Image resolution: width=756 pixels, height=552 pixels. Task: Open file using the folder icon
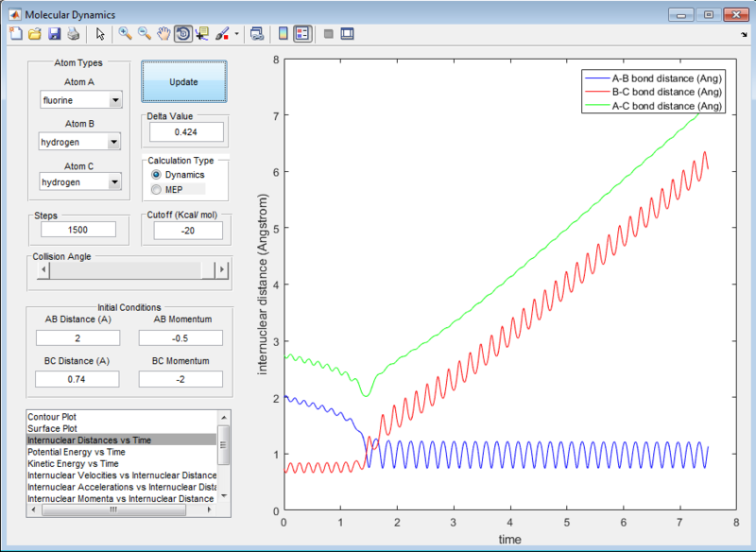coord(34,34)
